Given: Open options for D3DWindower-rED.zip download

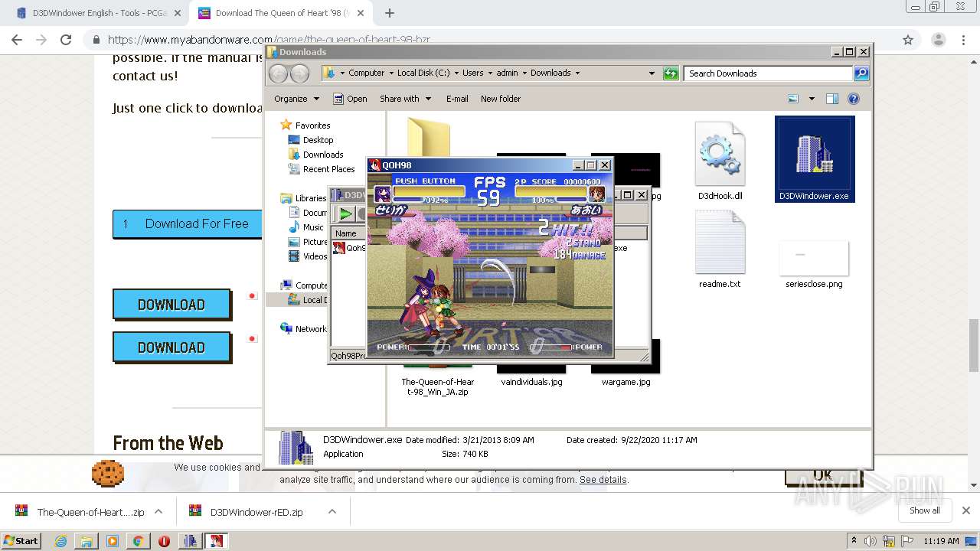Looking at the screenshot, I should pyautogui.click(x=332, y=512).
